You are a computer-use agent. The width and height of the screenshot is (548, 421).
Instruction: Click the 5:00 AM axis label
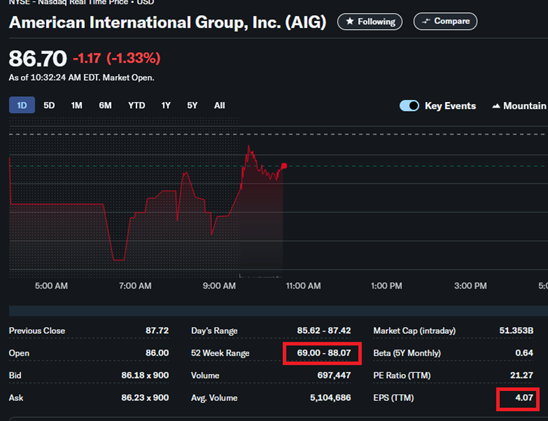click(51, 286)
